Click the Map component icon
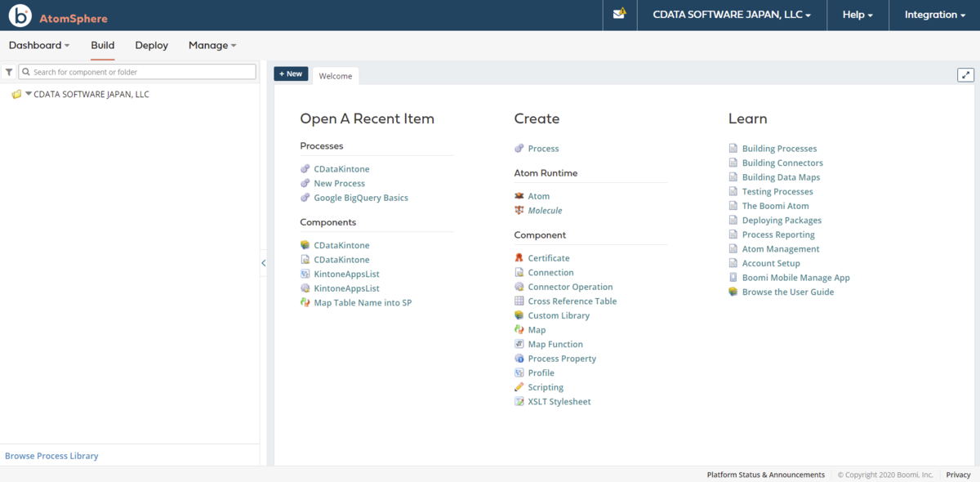Viewport: 980px width, 482px height. 519,330
